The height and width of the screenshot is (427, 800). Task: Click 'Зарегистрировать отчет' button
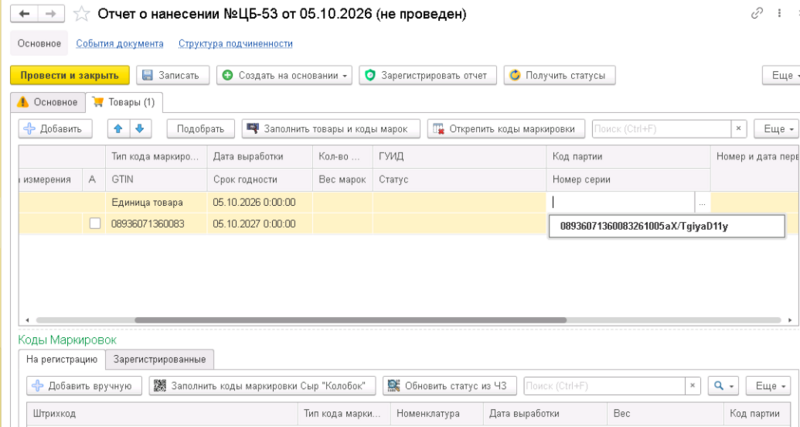point(428,76)
